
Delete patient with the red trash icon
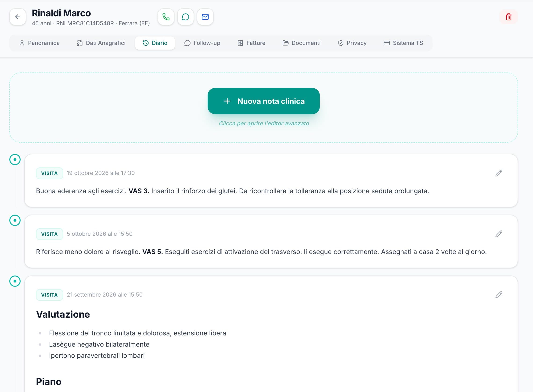tap(509, 17)
